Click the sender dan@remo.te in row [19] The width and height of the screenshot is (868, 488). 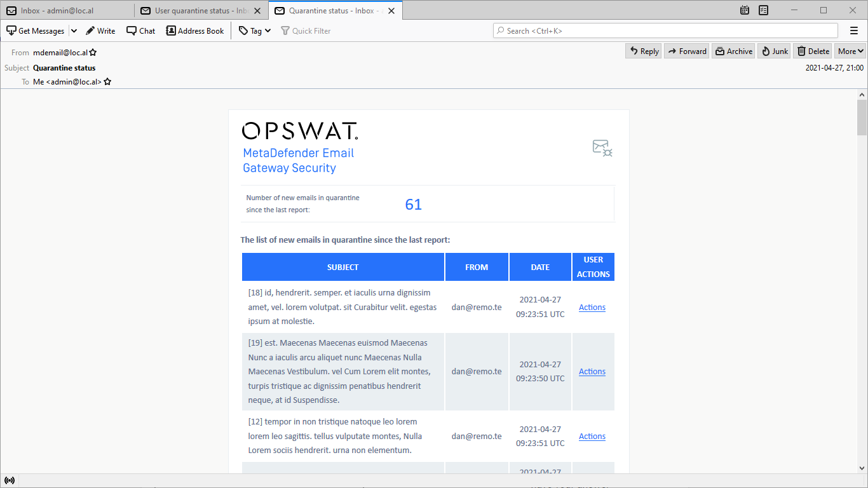(477, 372)
